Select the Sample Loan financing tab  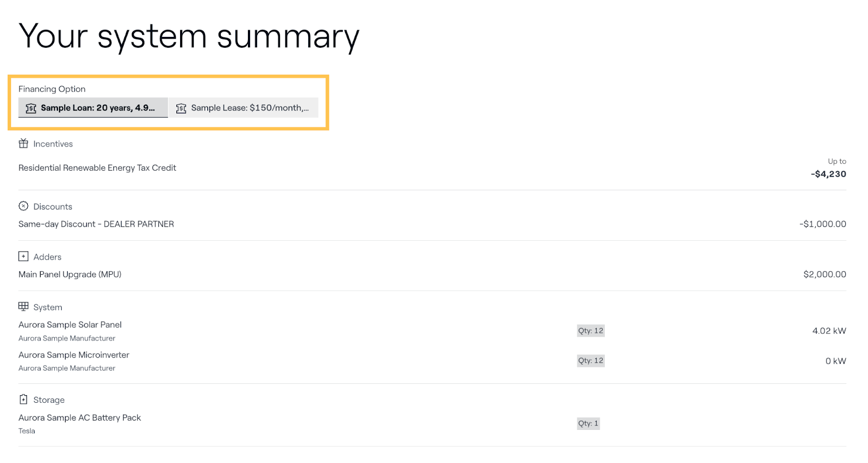(93, 108)
